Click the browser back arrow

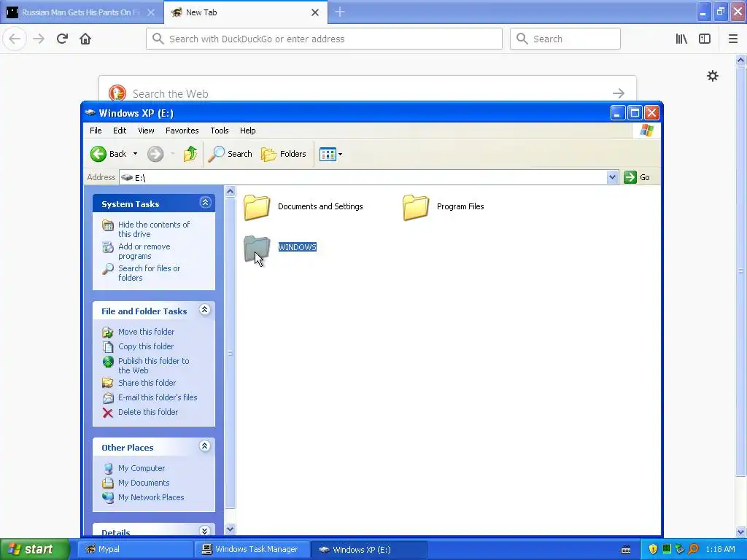pos(15,39)
